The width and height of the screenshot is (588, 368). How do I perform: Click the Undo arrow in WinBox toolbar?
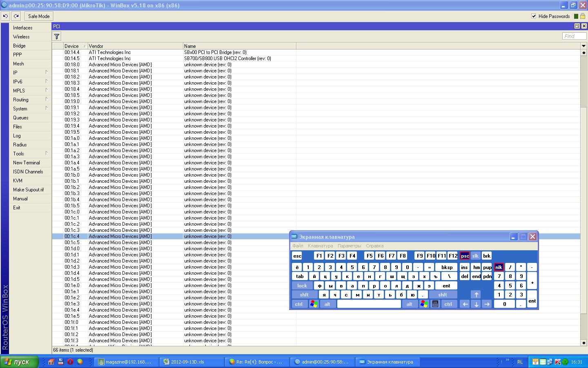[5, 16]
